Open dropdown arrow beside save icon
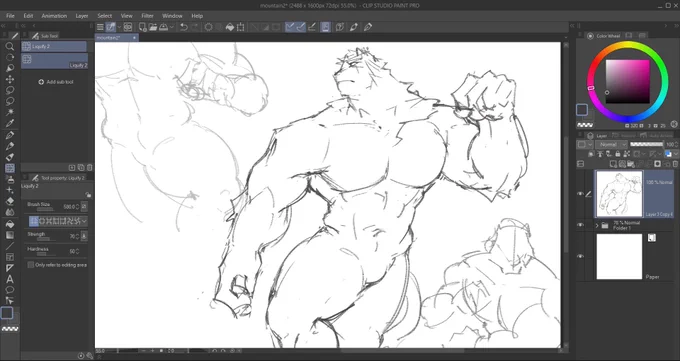Image resolution: width=680 pixels, height=361 pixels. coord(172,27)
